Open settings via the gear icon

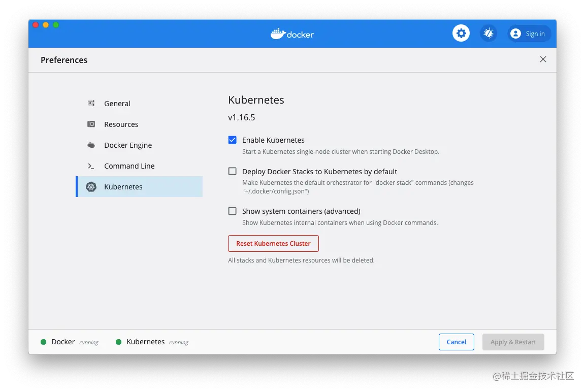point(461,34)
